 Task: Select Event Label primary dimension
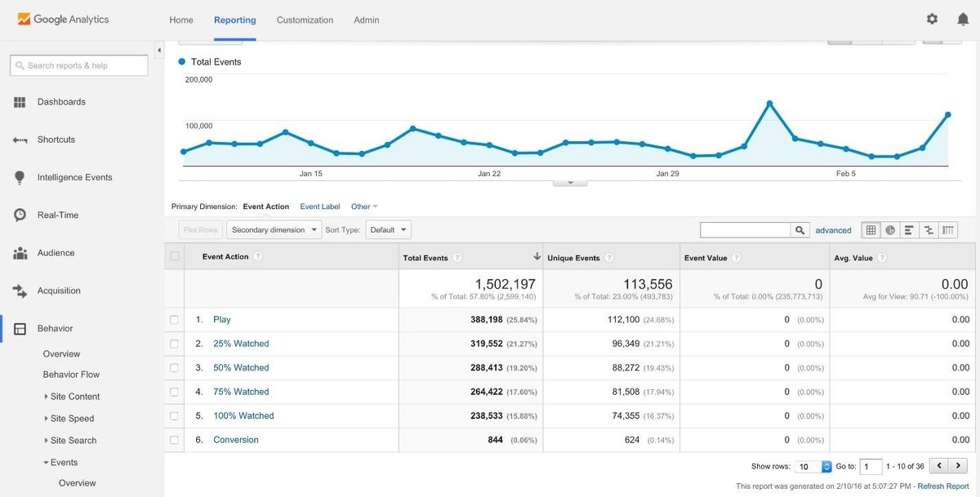pyautogui.click(x=320, y=206)
